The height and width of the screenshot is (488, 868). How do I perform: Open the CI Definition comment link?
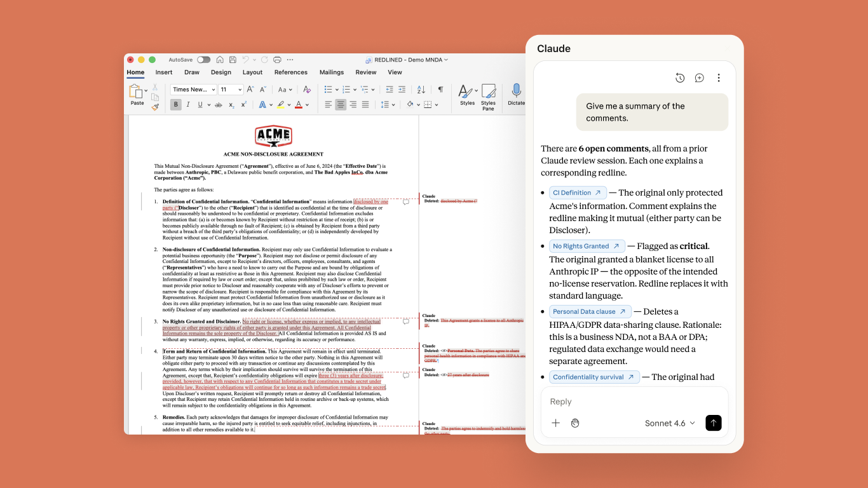tap(578, 193)
